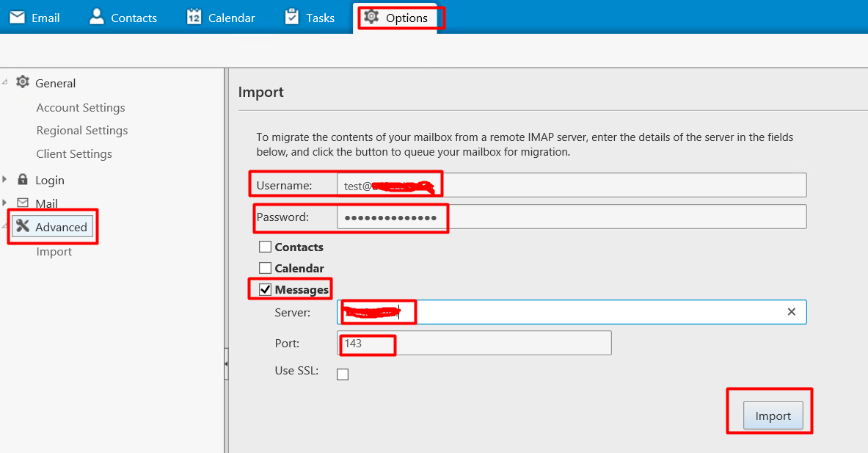Viewport: 868px width, 453px height.
Task: Click the Advanced tools icon
Action: [x=23, y=225]
